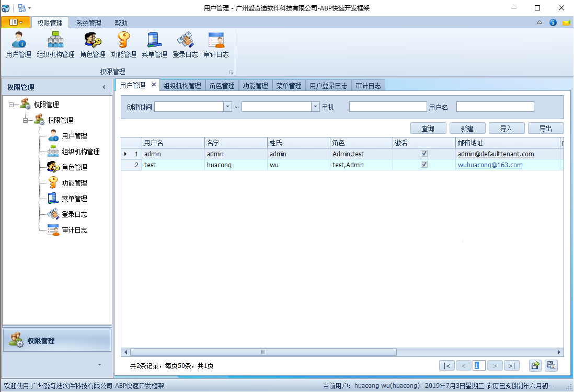Switch to the 角色管理 document tab
The height and width of the screenshot is (392, 574).
[222, 86]
